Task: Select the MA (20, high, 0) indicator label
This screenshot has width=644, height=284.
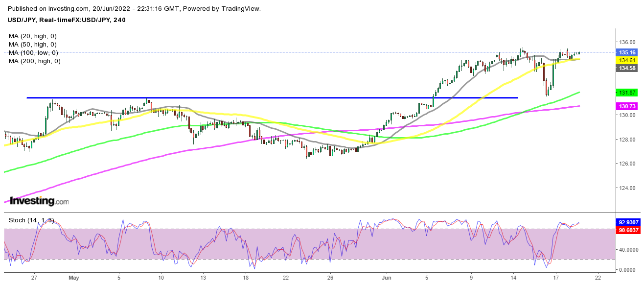Action: tap(33, 36)
